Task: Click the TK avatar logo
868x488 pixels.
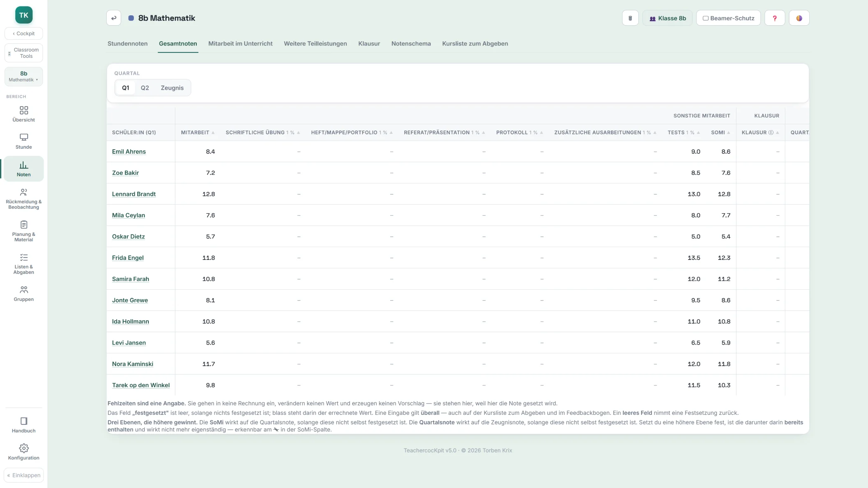Action: pos(24,15)
